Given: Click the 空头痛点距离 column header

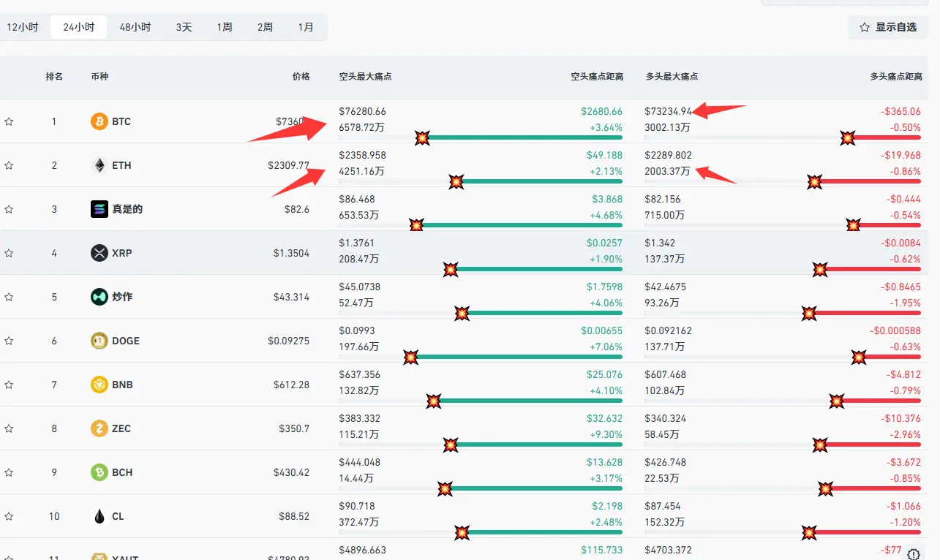Looking at the screenshot, I should 597,76.
